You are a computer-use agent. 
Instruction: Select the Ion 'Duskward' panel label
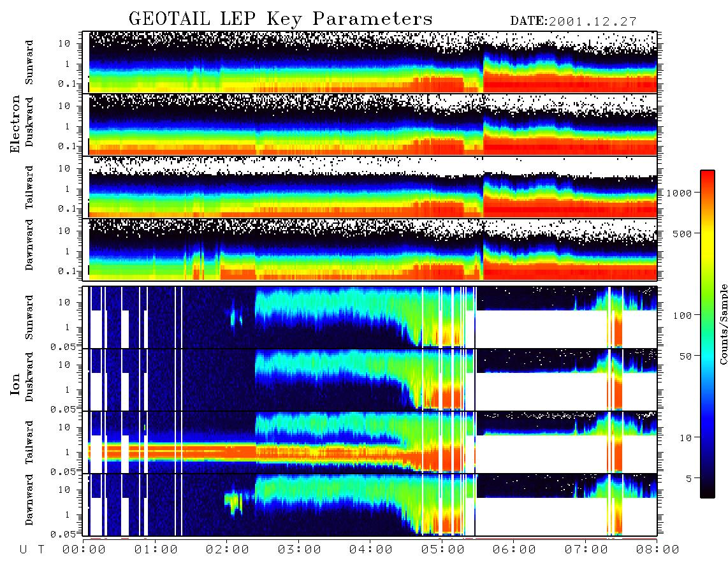[29, 377]
